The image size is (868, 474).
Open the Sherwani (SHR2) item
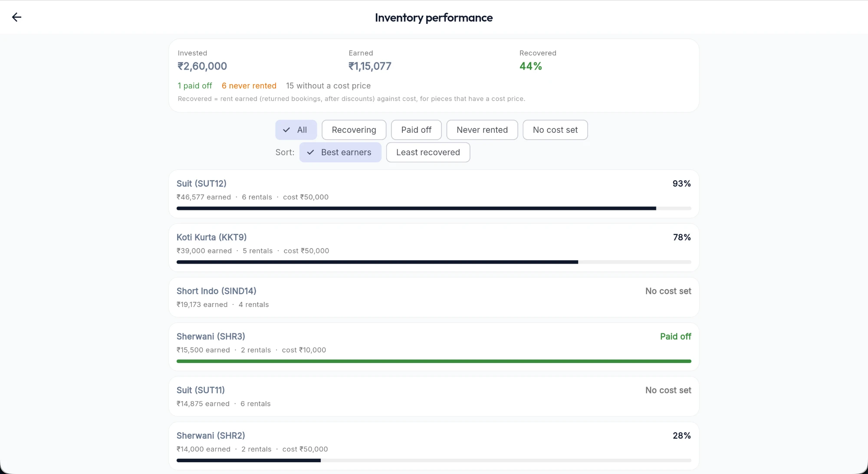coord(434,446)
